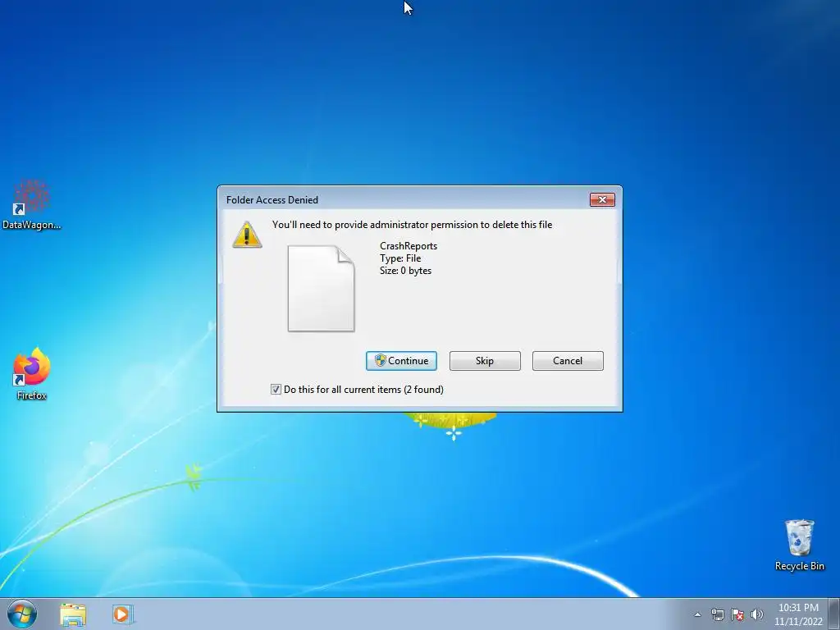Select the Recycle Bin desktop icon
The height and width of the screenshot is (630, 840).
click(x=799, y=545)
